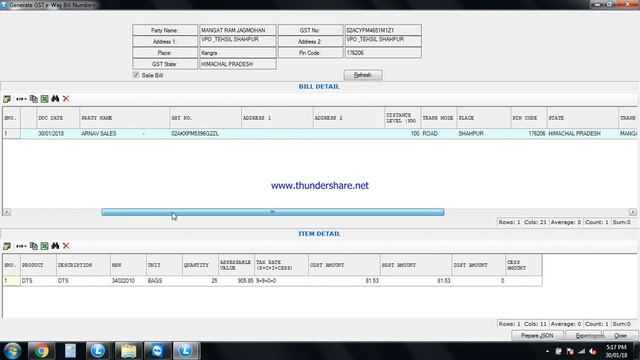
Task: Select cell with date 30/01/2018
Action: pos(58,133)
